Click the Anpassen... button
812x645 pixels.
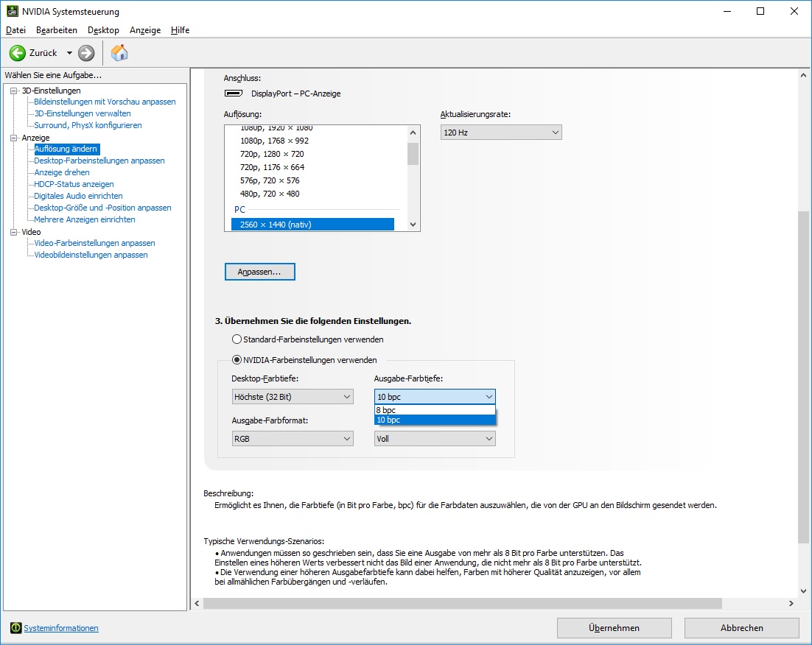click(260, 272)
